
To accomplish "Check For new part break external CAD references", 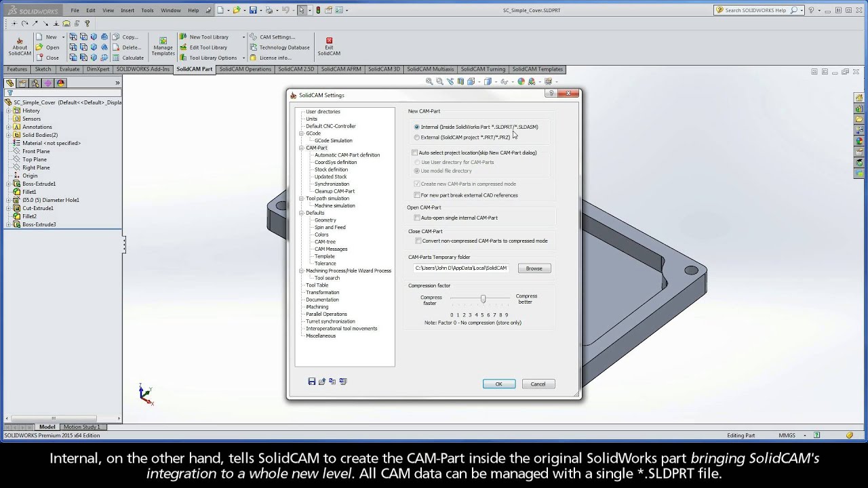I will point(417,195).
